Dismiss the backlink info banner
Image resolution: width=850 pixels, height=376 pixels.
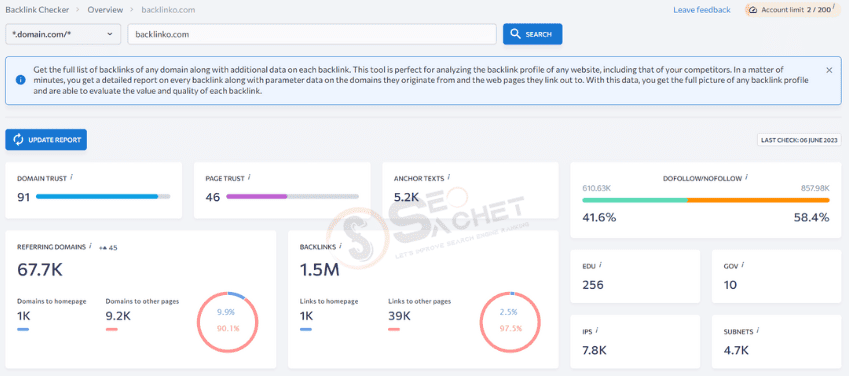click(829, 70)
